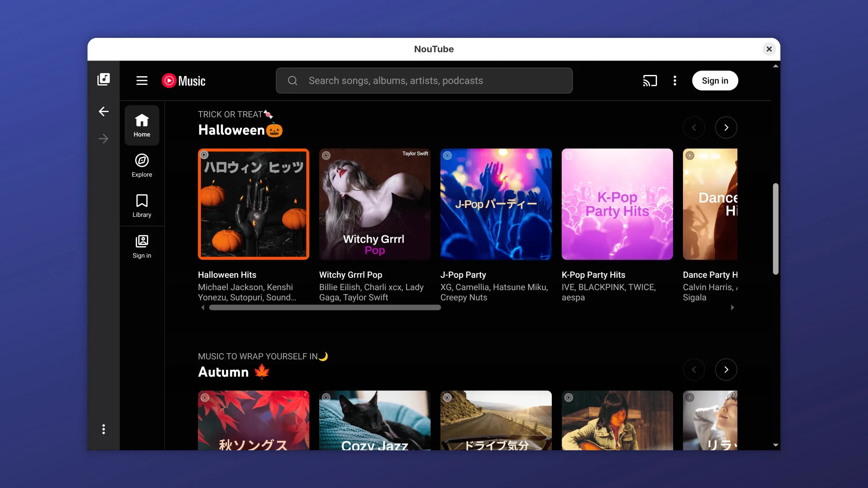
Task: Open the three-dot options menu in the toolbar
Action: (x=675, y=80)
